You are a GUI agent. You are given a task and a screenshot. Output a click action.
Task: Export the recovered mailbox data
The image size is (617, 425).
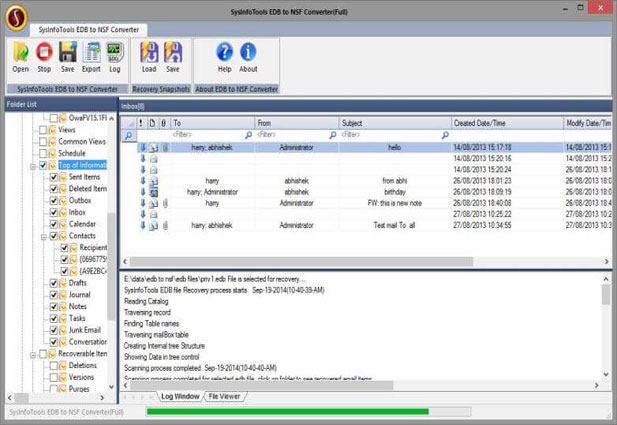click(x=91, y=57)
